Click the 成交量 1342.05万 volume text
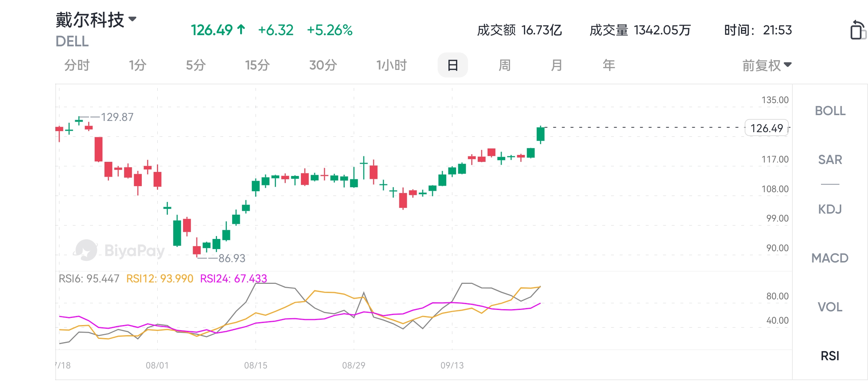Viewport: 868px width, 391px height. pyautogui.click(x=640, y=30)
